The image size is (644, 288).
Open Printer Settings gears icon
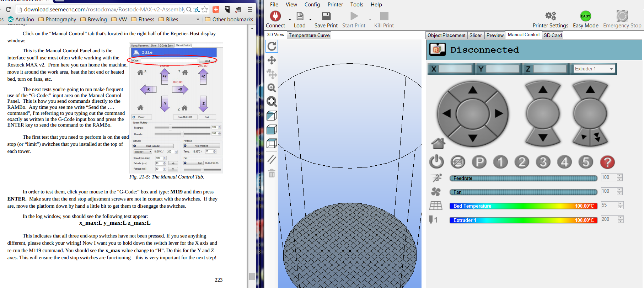tap(550, 16)
